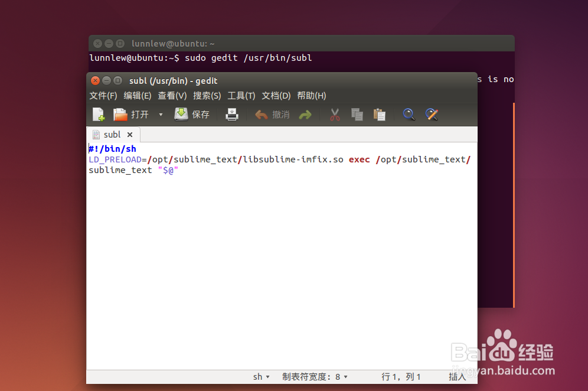Image resolution: width=588 pixels, height=391 pixels.
Task: Print the document via printer icon
Action: pyautogui.click(x=231, y=114)
